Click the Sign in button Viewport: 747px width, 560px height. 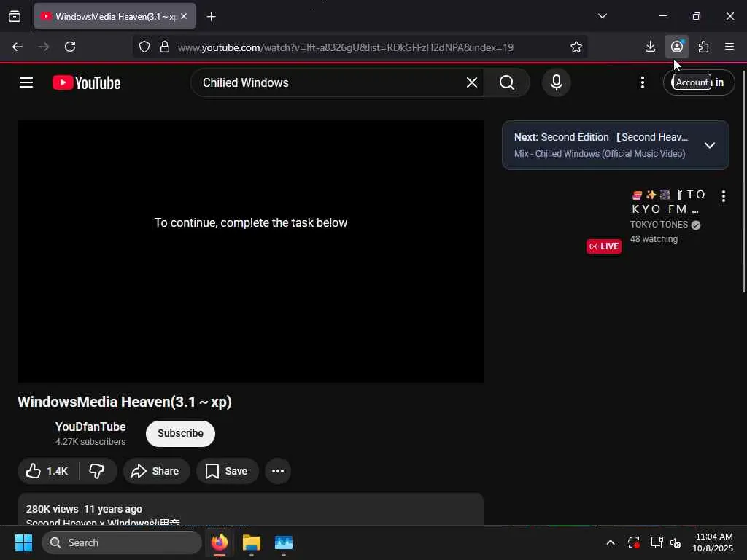point(699,82)
